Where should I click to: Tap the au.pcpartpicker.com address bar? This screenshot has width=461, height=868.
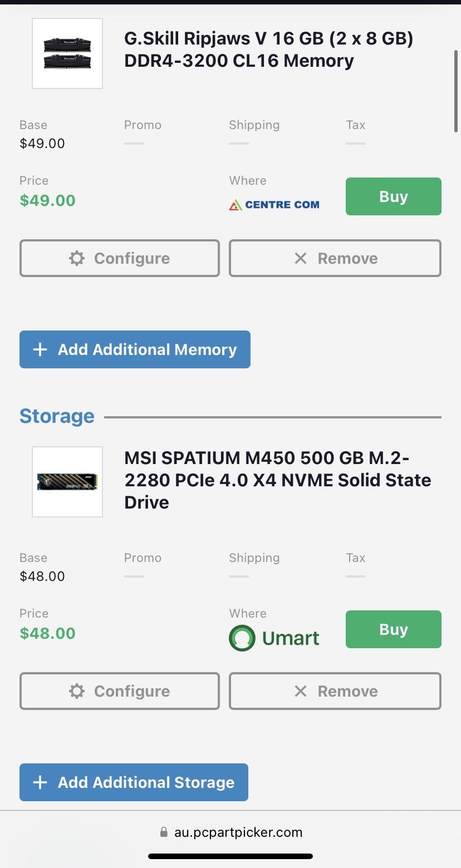click(238, 832)
